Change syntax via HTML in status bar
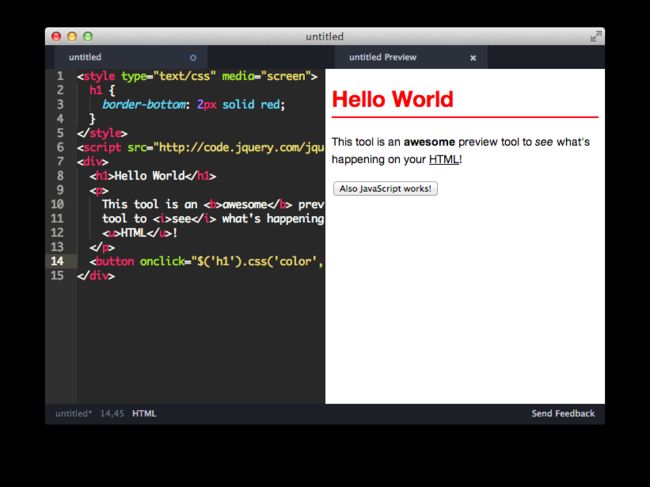Screen dimensions: 650x487 point(144,413)
